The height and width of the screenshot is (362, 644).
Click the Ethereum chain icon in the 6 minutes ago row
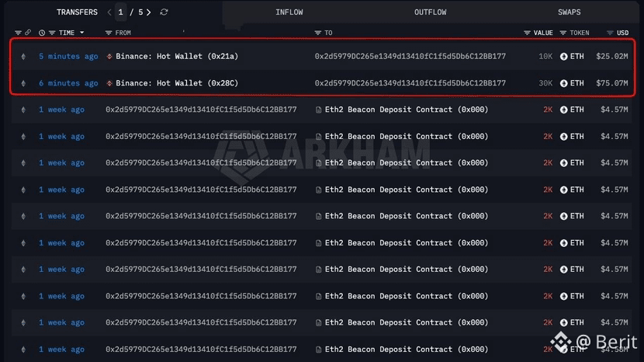coord(23,83)
